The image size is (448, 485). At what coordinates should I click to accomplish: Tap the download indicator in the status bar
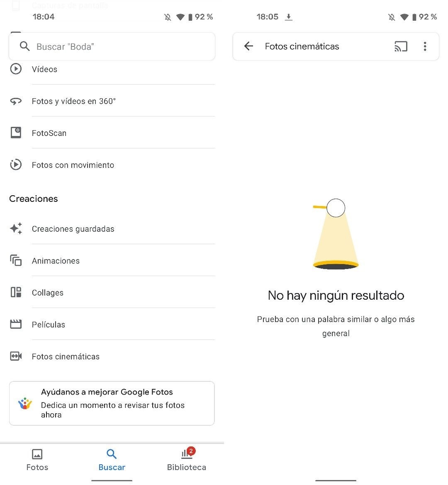(x=289, y=17)
